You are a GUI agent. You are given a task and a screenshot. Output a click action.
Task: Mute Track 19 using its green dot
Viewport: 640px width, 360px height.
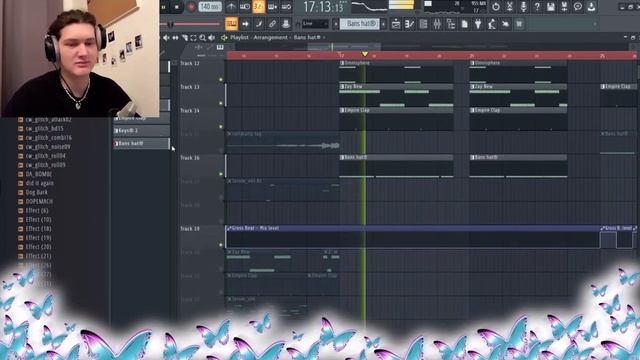tap(221, 245)
